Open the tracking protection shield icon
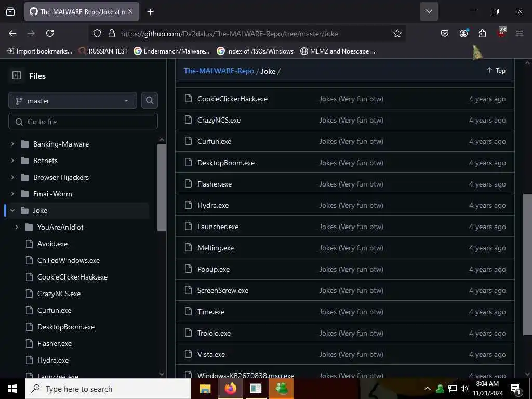 click(x=97, y=33)
